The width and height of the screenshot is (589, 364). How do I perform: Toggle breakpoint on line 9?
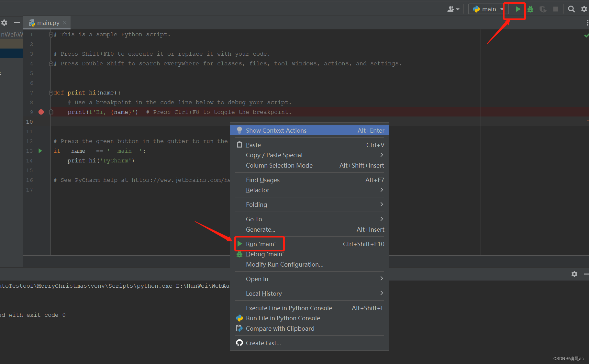point(41,112)
